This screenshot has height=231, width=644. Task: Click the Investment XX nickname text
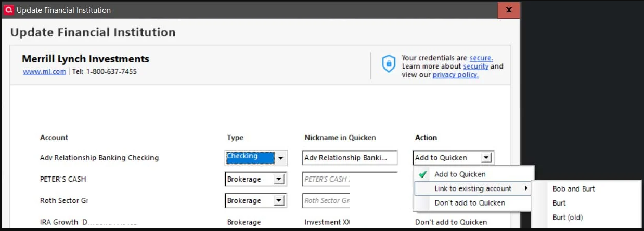tap(327, 222)
